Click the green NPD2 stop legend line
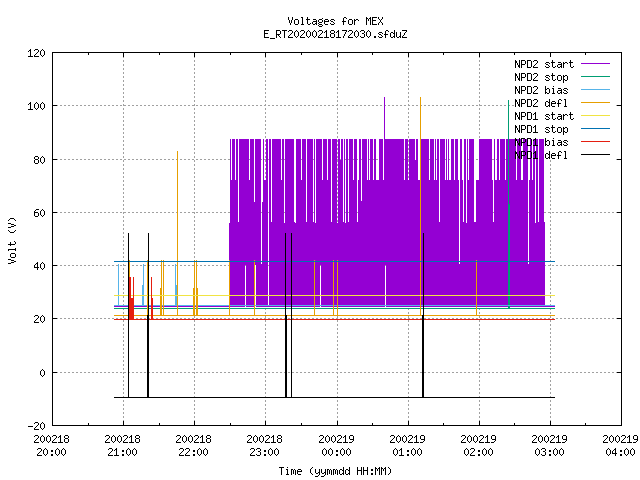Screen dimensions: 640x480 coord(596,77)
